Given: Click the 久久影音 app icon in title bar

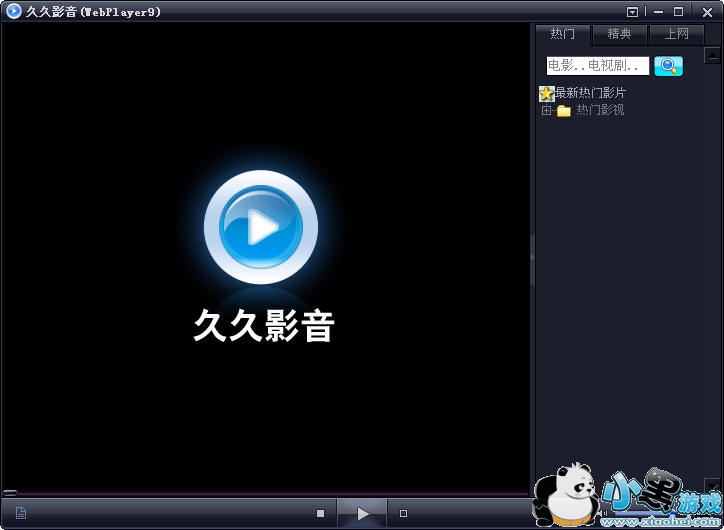Looking at the screenshot, I should pyautogui.click(x=14, y=11).
